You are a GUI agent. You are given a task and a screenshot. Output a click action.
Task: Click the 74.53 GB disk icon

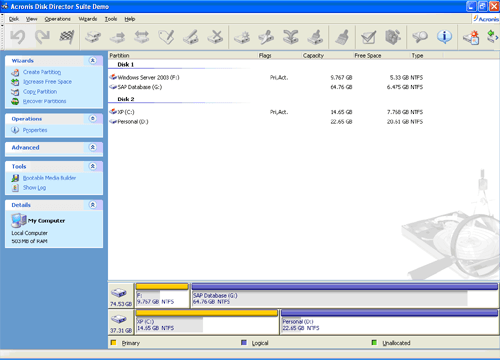point(119,293)
